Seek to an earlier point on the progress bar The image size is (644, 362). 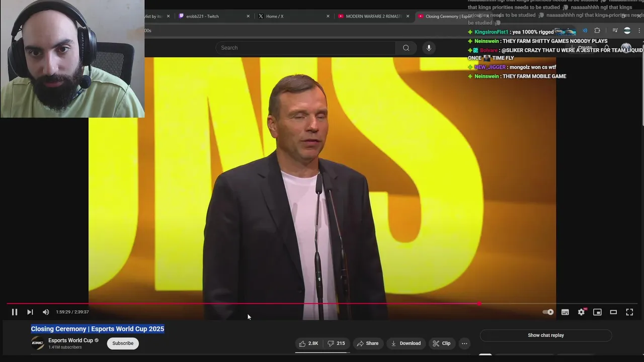[x=242, y=304]
